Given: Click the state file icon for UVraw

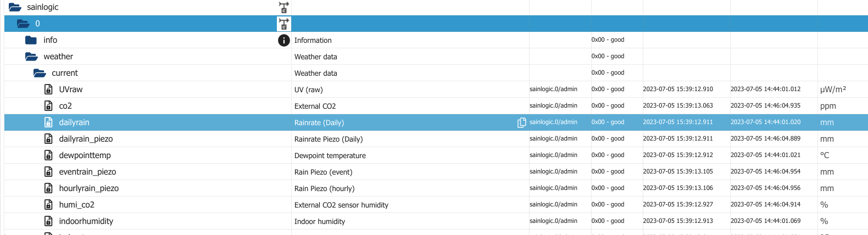Looking at the screenshot, I should pyautogui.click(x=48, y=89).
